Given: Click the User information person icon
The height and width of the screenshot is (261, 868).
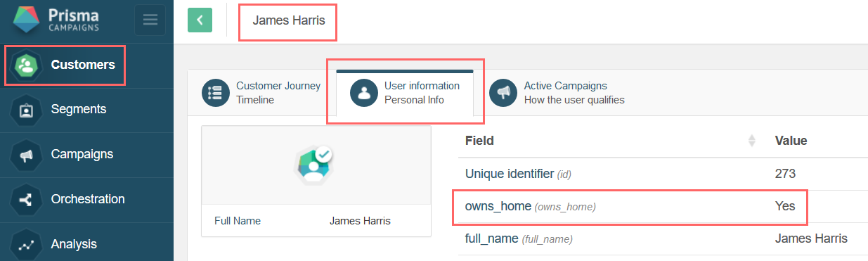Looking at the screenshot, I should pyautogui.click(x=364, y=93).
